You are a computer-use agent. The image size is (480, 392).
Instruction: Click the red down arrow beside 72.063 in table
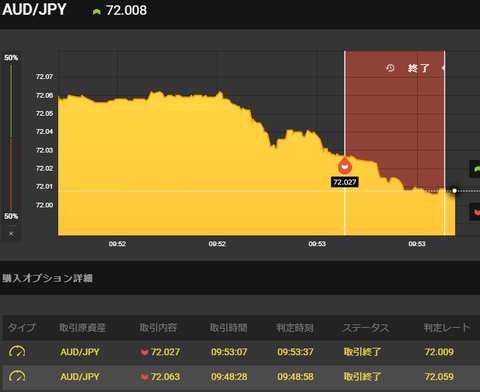(144, 377)
